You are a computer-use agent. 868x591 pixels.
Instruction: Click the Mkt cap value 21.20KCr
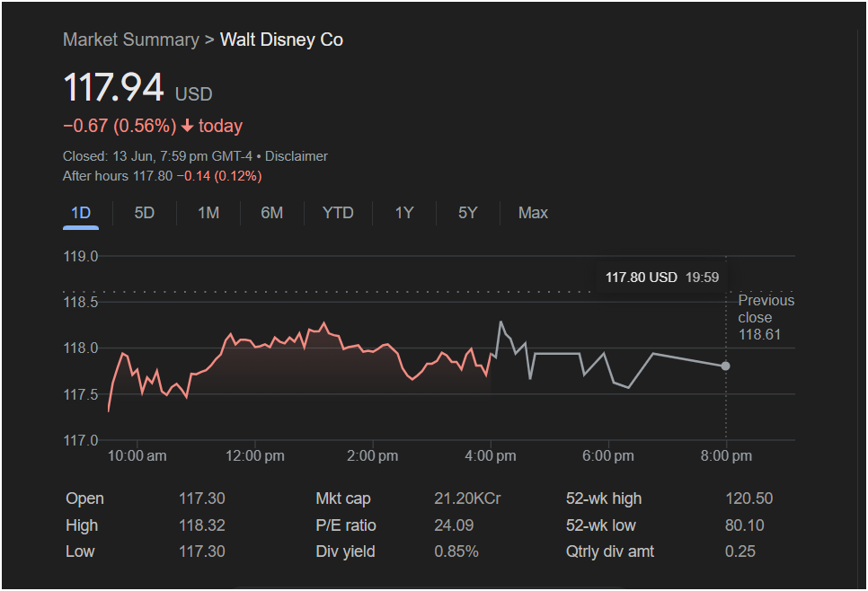468,498
